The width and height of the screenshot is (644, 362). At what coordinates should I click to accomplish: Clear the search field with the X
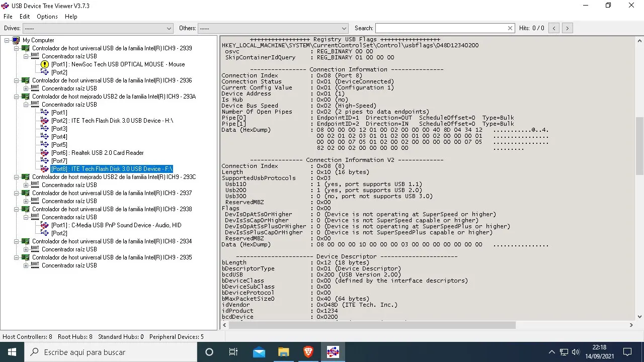(x=510, y=28)
